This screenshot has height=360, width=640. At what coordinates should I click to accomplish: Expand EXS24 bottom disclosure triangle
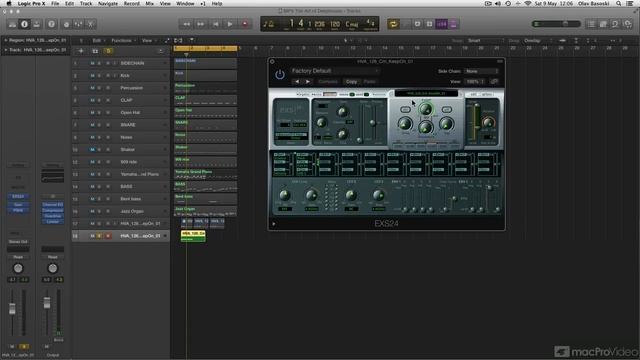click(x=273, y=224)
